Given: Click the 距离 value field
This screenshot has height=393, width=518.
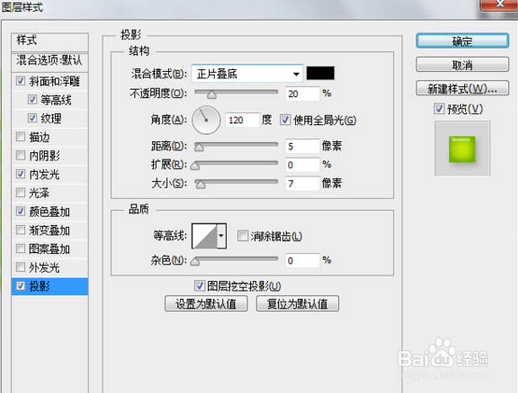Looking at the screenshot, I should point(302,146).
